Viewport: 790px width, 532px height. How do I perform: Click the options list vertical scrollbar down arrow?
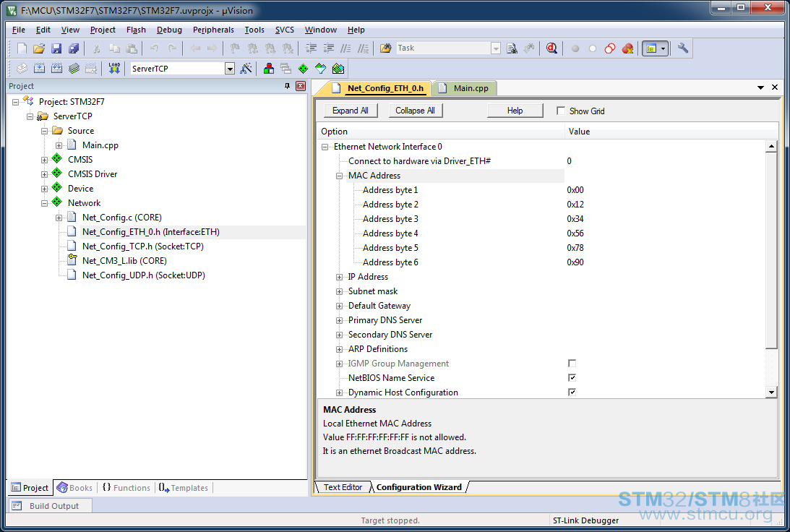(x=771, y=392)
